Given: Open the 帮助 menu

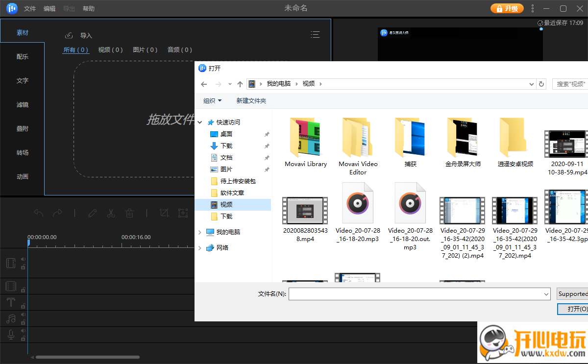Looking at the screenshot, I should point(89,8).
